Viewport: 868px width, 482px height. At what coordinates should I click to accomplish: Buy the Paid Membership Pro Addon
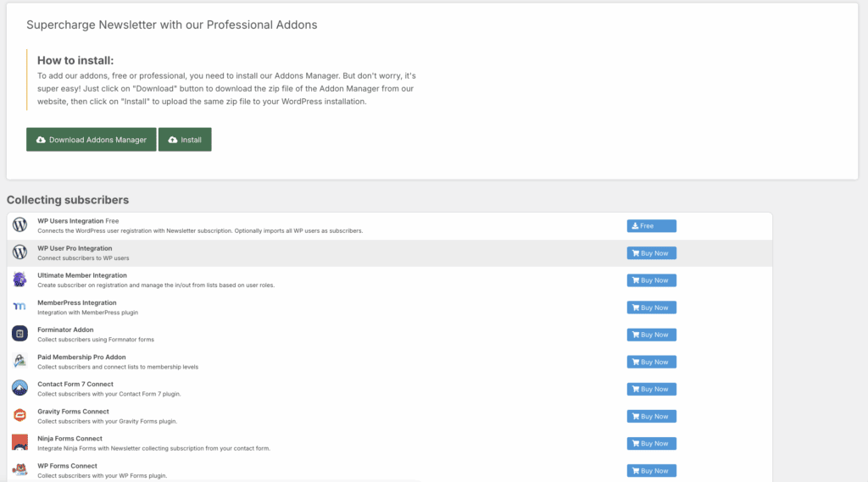pyautogui.click(x=652, y=362)
